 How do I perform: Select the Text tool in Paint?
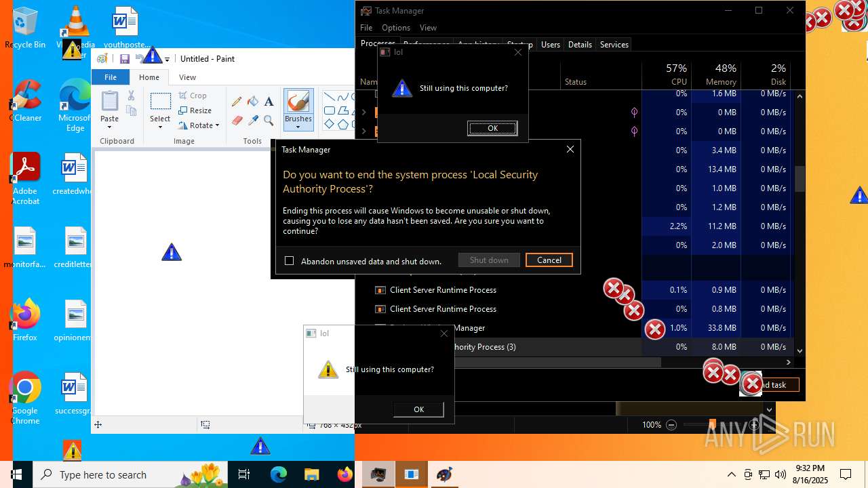click(x=269, y=102)
